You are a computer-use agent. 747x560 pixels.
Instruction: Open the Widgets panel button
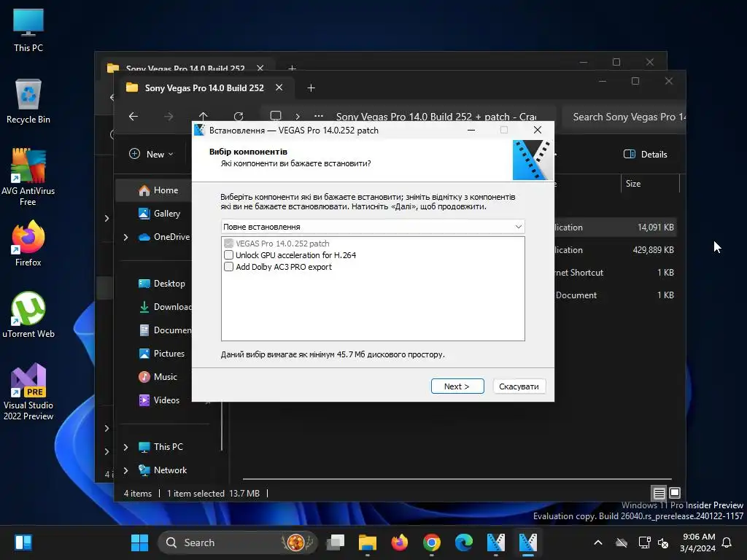[x=23, y=542]
